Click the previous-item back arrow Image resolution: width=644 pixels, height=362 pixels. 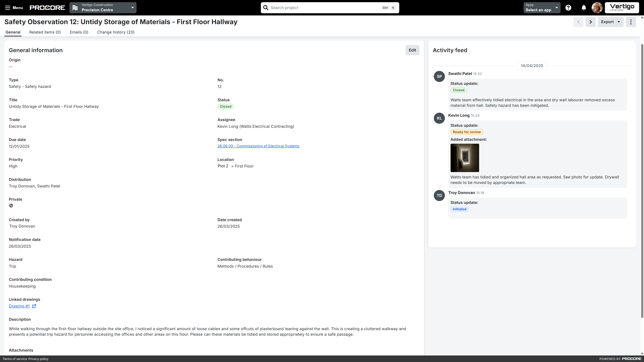(x=579, y=22)
